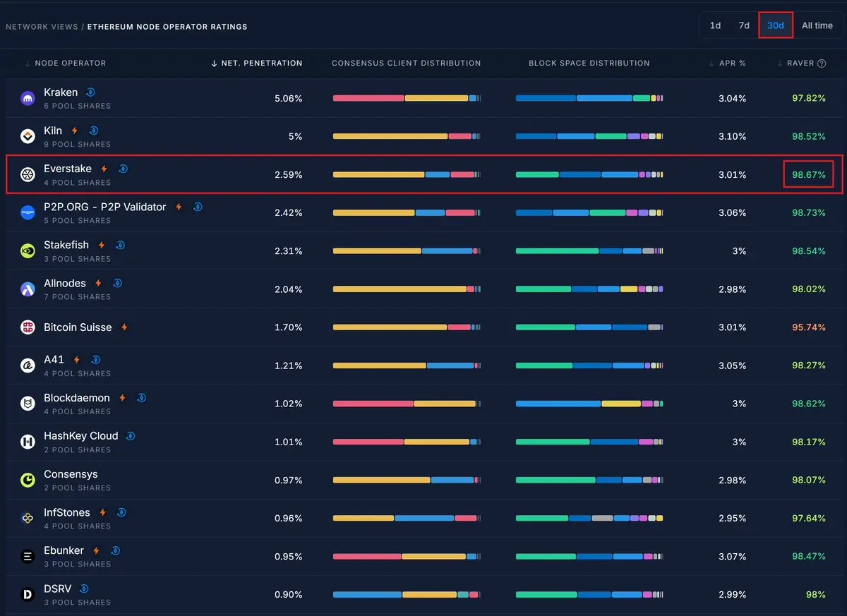Image resolution: width=847 pixels, height=616 pixels.
Task: Click Allnodes' 7 POOL SHARES label
Action: click(77, 296)
